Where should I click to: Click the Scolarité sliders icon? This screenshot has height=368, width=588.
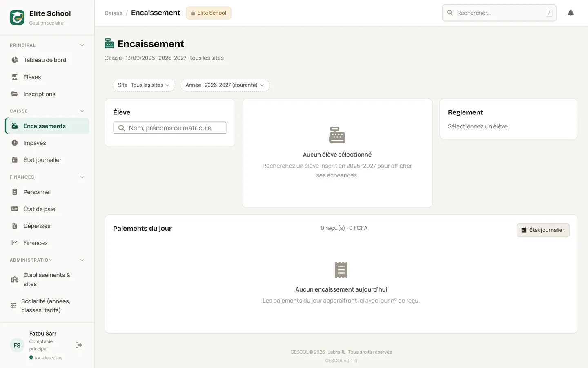point(13,305)
